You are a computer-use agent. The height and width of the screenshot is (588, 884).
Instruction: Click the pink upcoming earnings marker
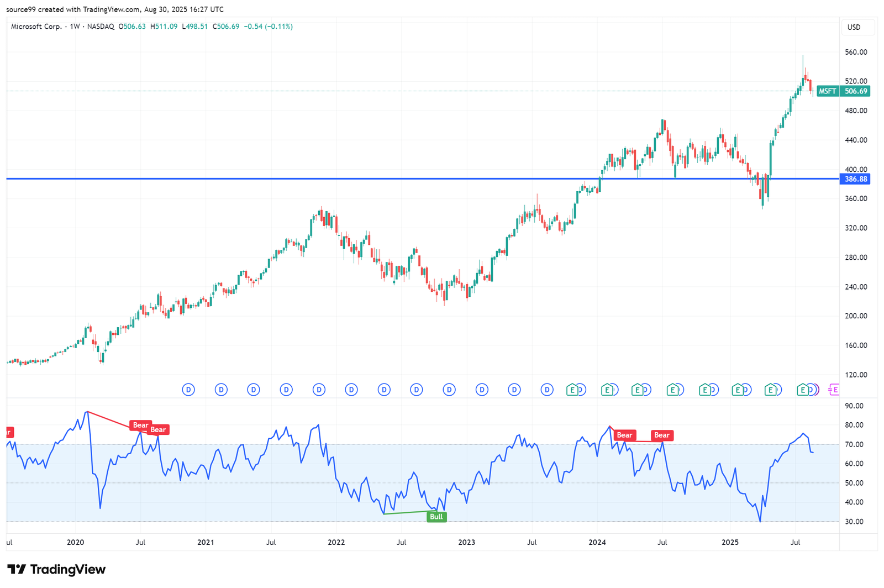pyautogui.click(x=834, y=390)
